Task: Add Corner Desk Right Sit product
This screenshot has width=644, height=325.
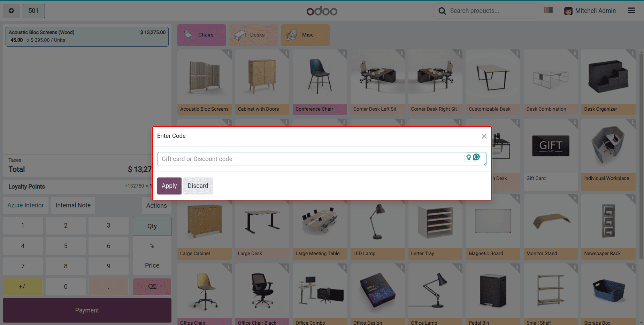Action: tap(435, 82)
